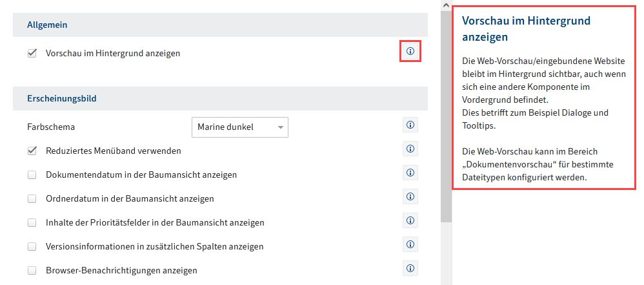The width and height of the screenshot is (644, 285).
Task: Check Inhalte der Prioritätsfelder in der Baumansicht
Action: click(32, 223)
